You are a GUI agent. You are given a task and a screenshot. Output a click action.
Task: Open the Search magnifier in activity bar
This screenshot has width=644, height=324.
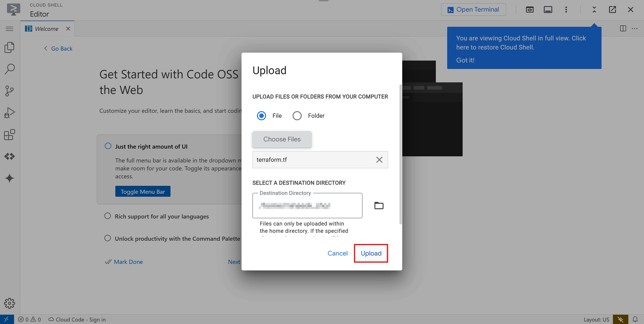click(10, 69)
